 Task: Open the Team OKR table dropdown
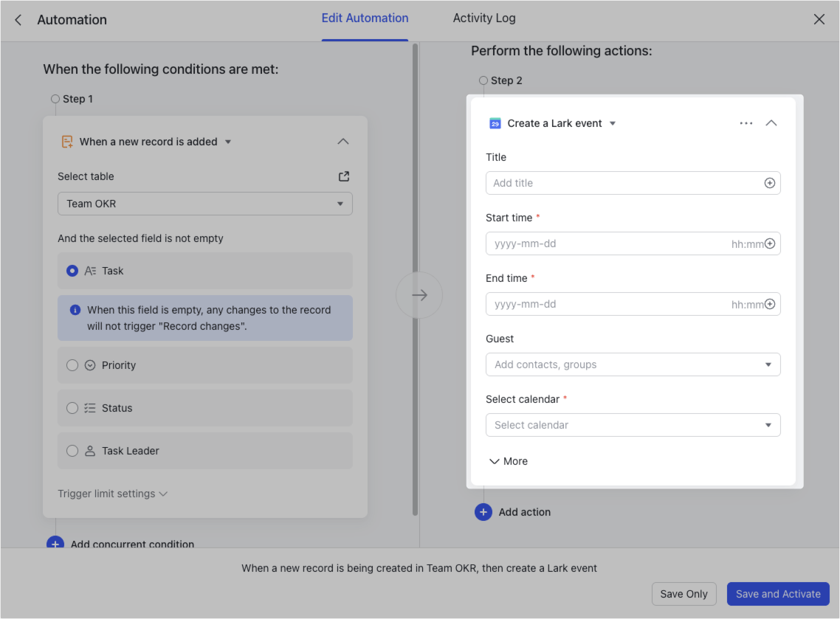(x=204, y=204)
